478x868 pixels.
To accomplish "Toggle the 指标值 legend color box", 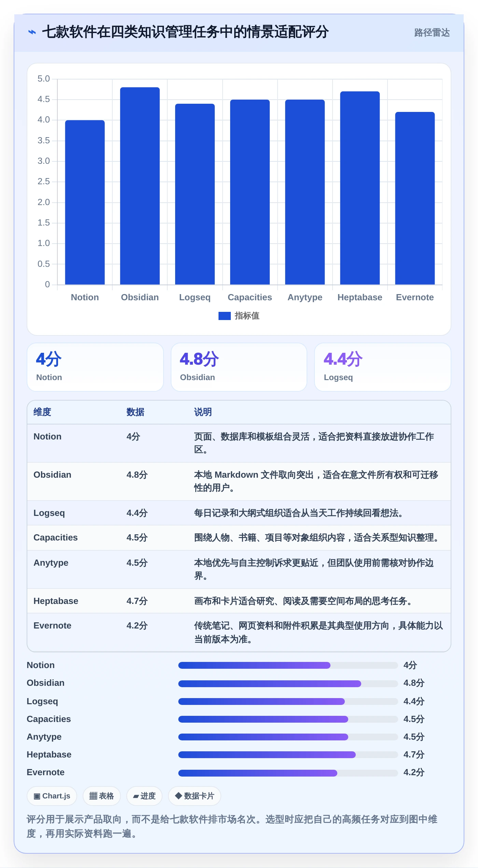I will [x=224, y=316].
